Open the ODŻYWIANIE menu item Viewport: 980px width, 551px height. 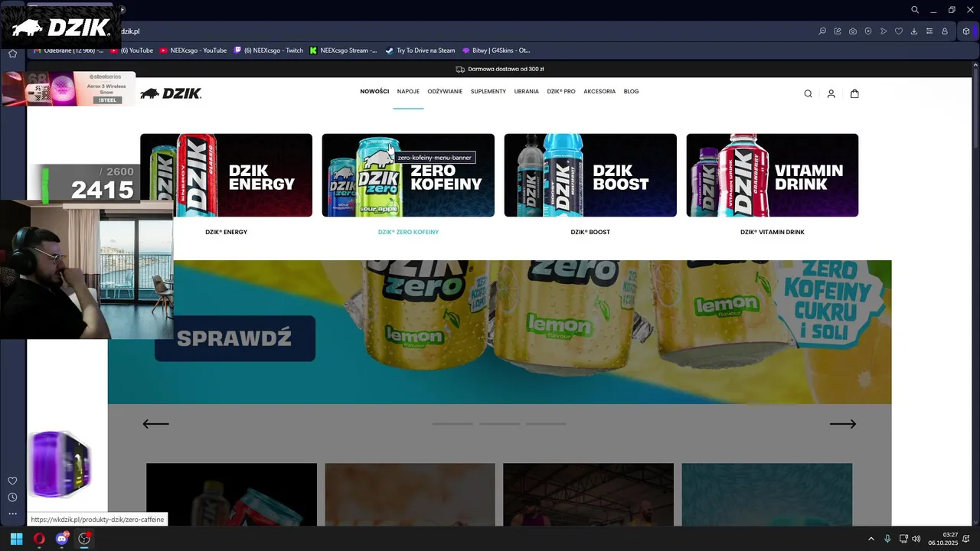pos(445,91)
